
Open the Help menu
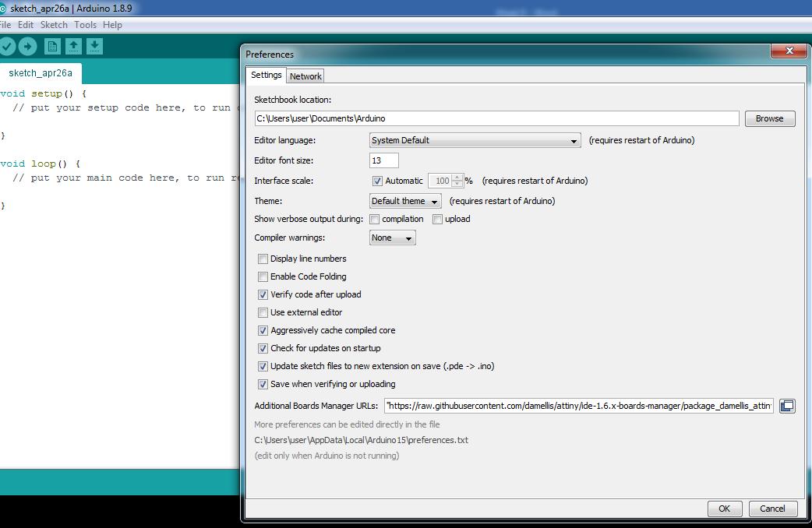(112, 25)
